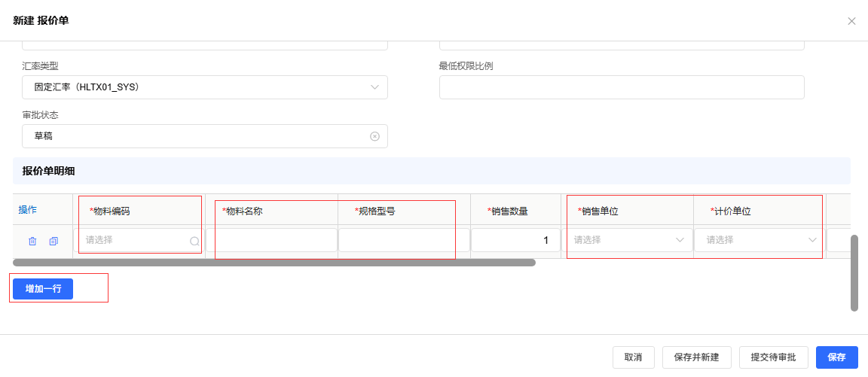
Task: Submit via the 提交待审批 button
Action: [x=774, y=357]
